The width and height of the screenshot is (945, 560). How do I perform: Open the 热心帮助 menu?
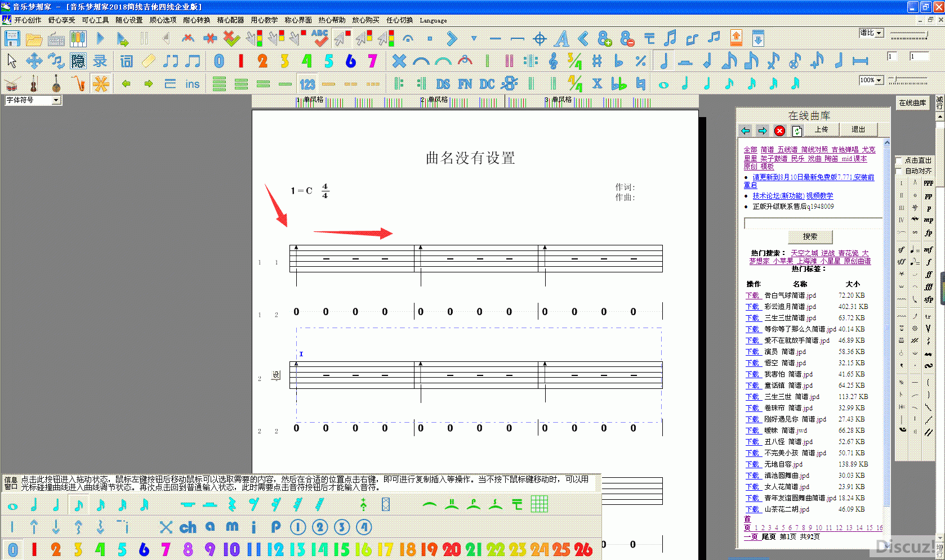click(x=332, y=20)
